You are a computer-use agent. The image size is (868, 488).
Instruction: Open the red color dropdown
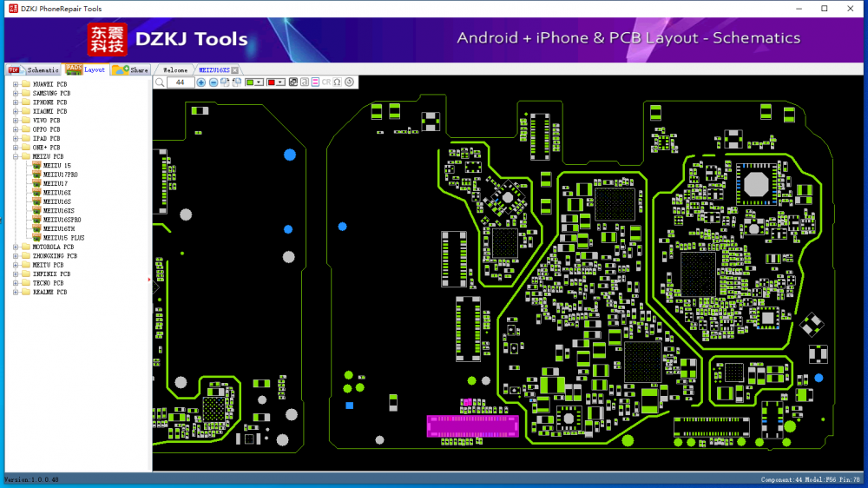point(280,82)
